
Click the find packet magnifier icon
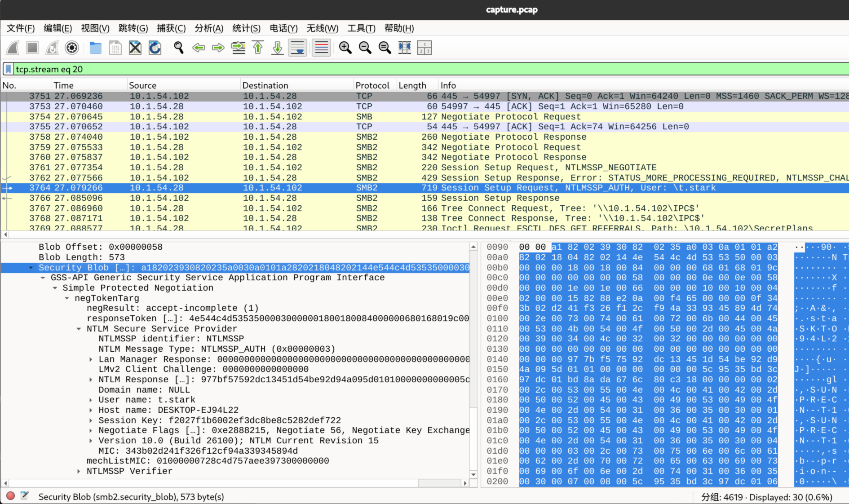click(179, 48)
